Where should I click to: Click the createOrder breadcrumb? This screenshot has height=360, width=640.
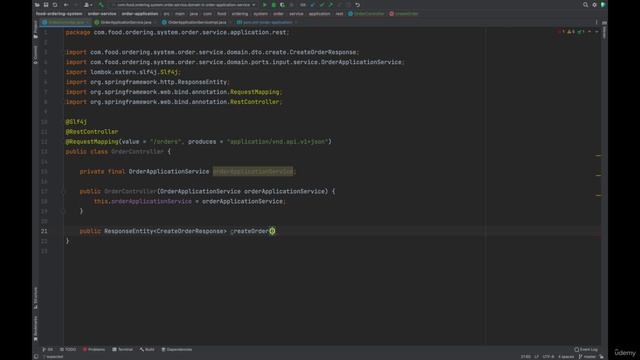point(404,13)
